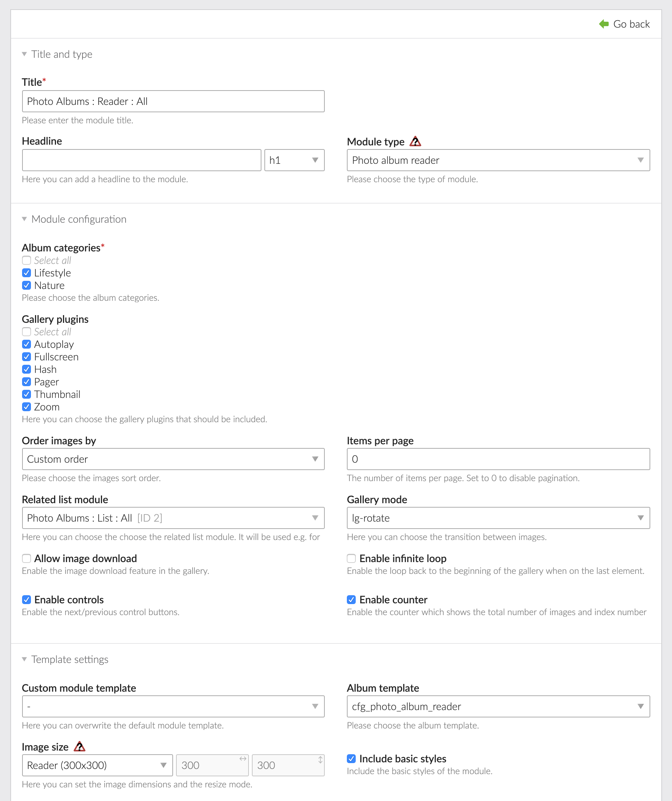This screenshot has width=672, height=801.
Task: Enable Allow image download
Action: coord(27,558)
